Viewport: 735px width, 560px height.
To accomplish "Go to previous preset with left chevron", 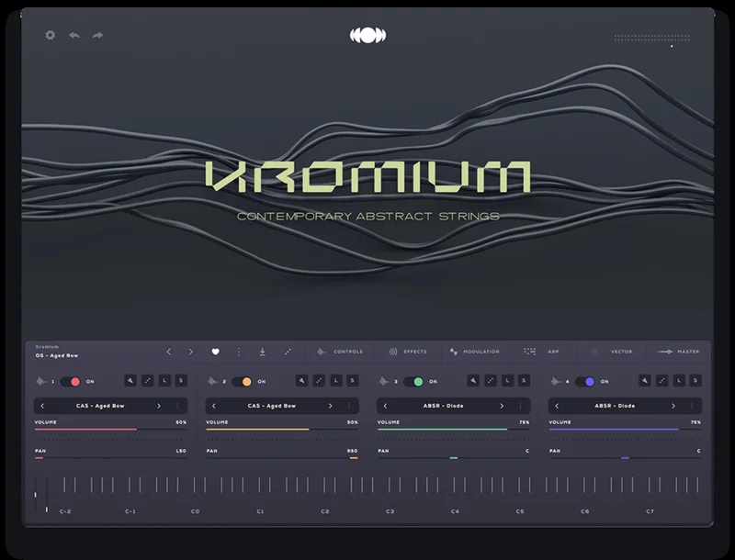I will pos(169,352).
